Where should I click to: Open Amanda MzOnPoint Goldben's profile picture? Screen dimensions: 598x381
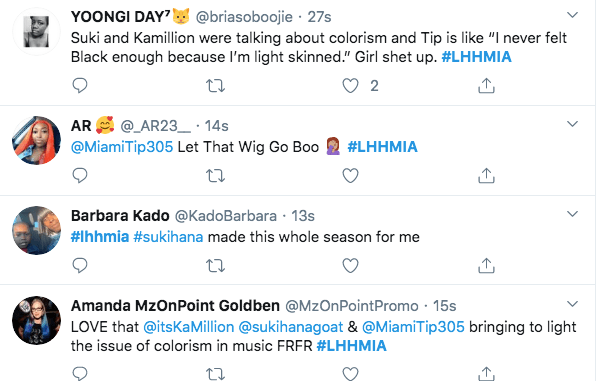click(36, 320)
